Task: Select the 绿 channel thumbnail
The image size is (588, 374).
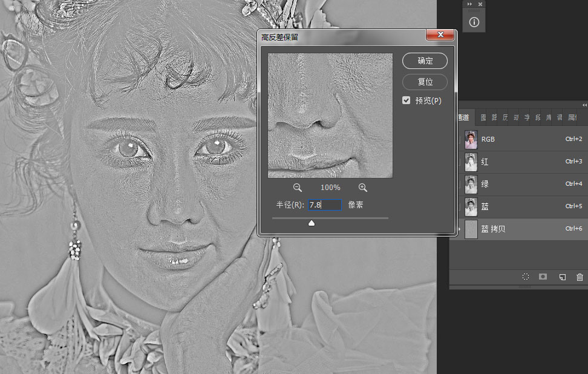Action: [471, 184]
